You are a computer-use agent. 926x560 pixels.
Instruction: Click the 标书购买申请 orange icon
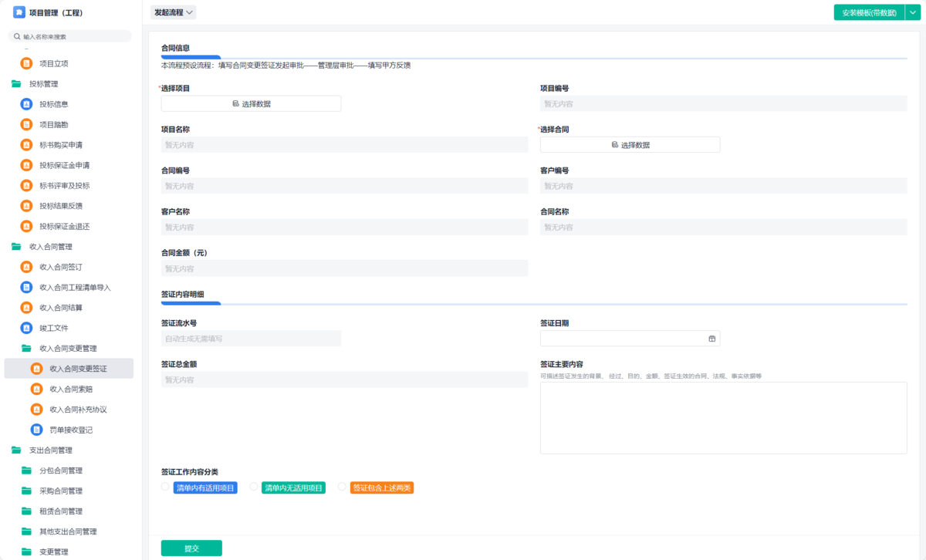click(27, 145)
